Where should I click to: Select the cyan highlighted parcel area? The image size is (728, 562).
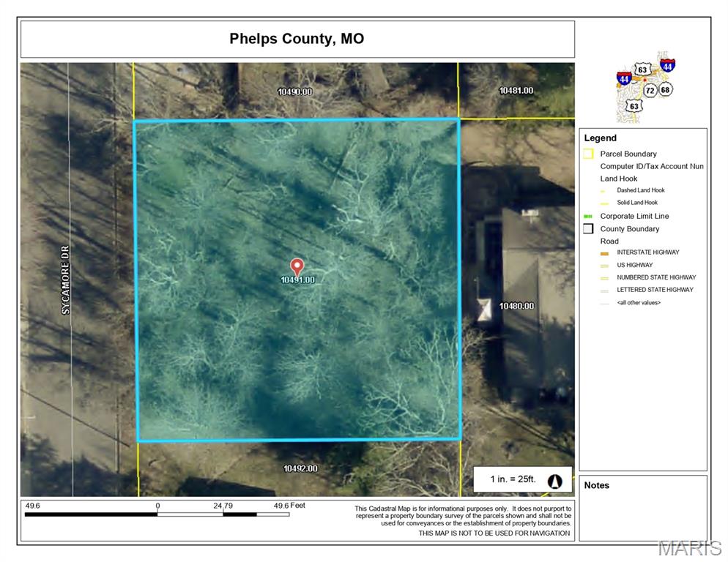[297, 280]
